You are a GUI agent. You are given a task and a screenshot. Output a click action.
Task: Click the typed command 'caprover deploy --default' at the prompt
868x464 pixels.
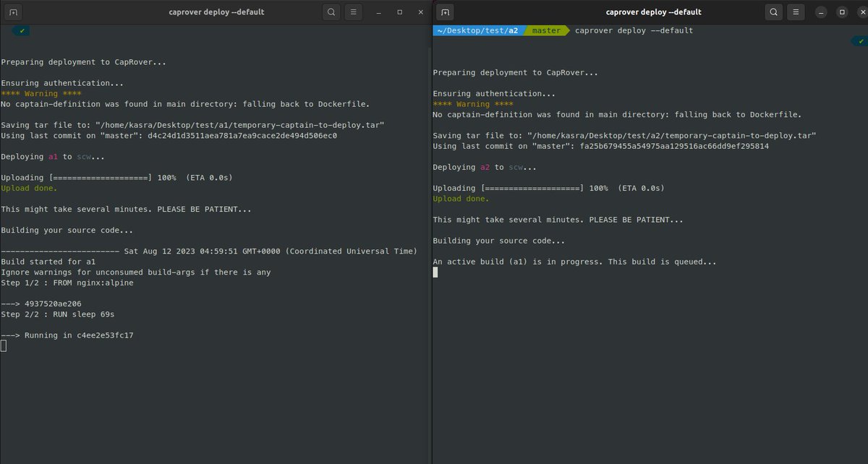634,31
